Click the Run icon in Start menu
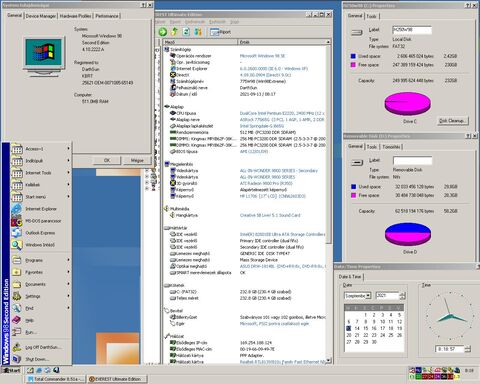The height and width of the screenshot is (384, 480). (x=16, y=332)
